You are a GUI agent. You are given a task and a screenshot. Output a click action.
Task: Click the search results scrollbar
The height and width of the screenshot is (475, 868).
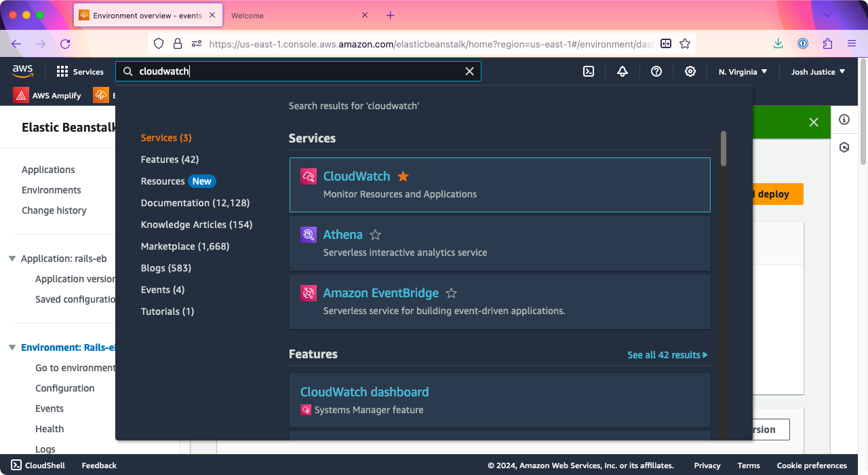724,148
